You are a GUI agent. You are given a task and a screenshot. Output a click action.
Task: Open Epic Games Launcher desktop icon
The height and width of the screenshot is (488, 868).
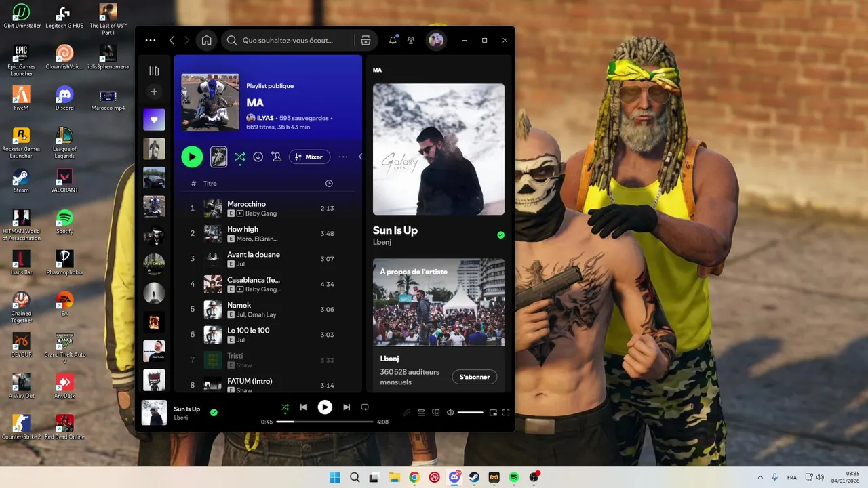[x=21, y=60]
